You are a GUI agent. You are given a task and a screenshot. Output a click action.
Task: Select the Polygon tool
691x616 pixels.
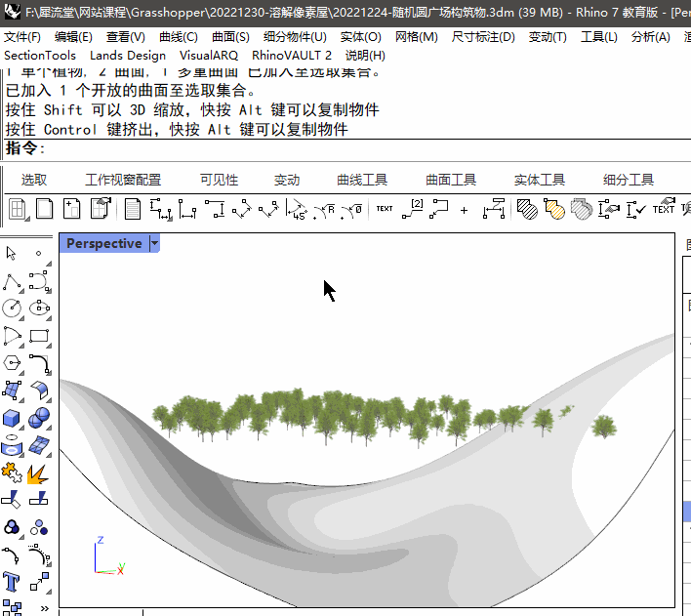(12, 364)
